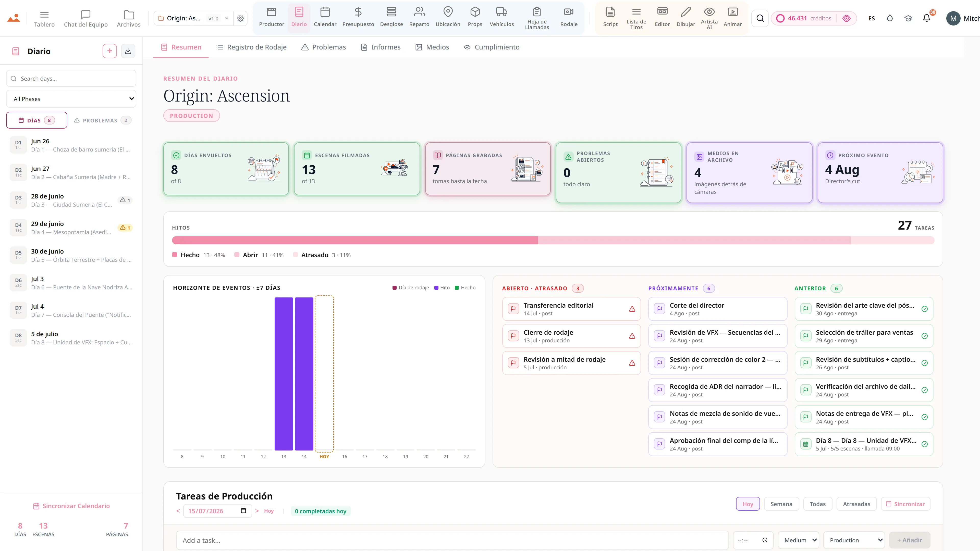Open the notifications bell
Screen dimensions: 980x551
pos(927,18)
